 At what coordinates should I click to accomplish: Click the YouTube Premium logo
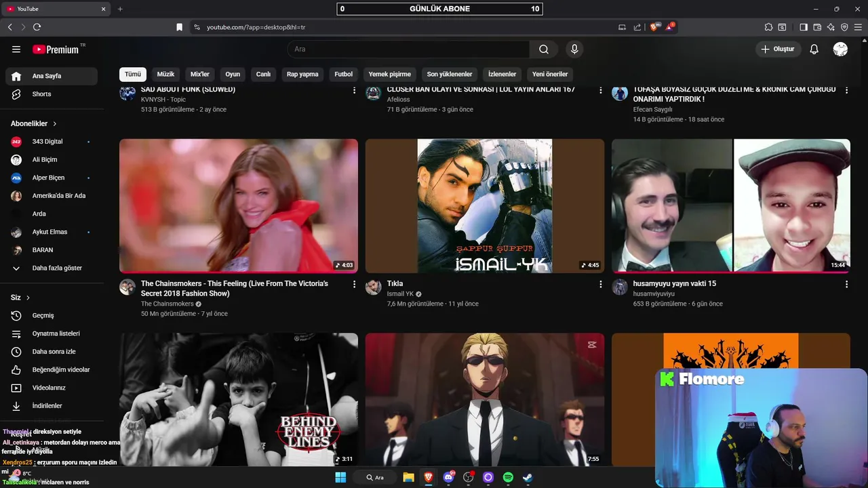pyautogui.click(x=55, y=49)
